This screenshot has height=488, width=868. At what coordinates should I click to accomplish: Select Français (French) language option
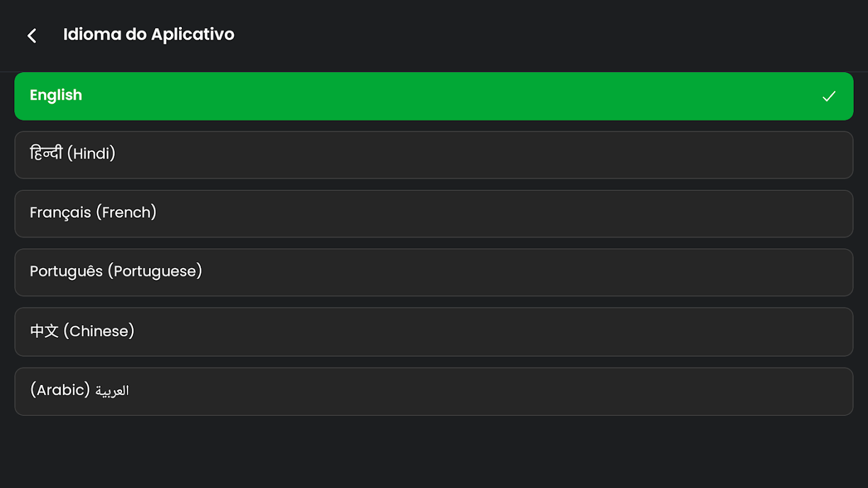coord(433,213)
